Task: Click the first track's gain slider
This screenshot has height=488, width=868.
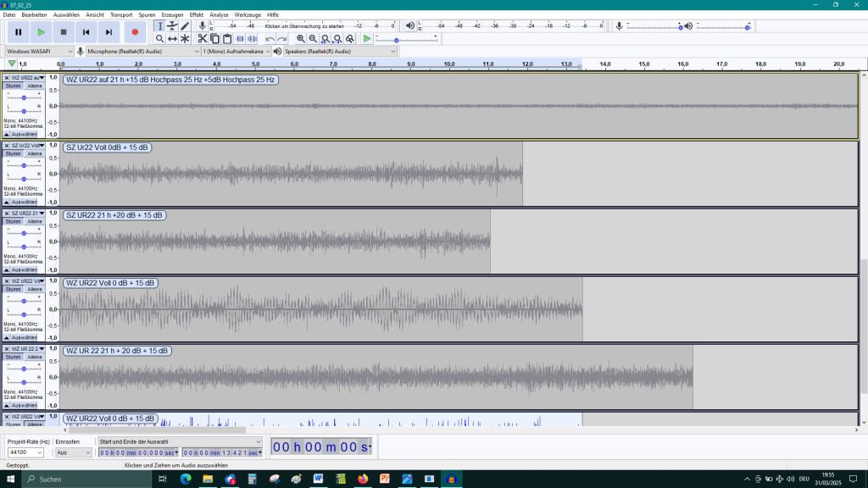Action: tap(24, 96)
